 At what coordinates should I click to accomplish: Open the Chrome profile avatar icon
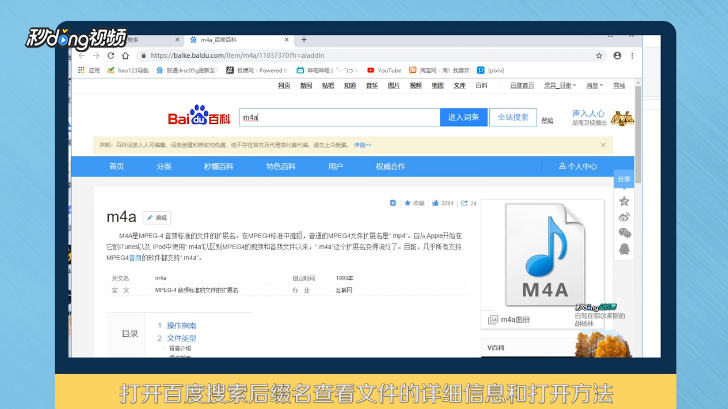[617, 56]
